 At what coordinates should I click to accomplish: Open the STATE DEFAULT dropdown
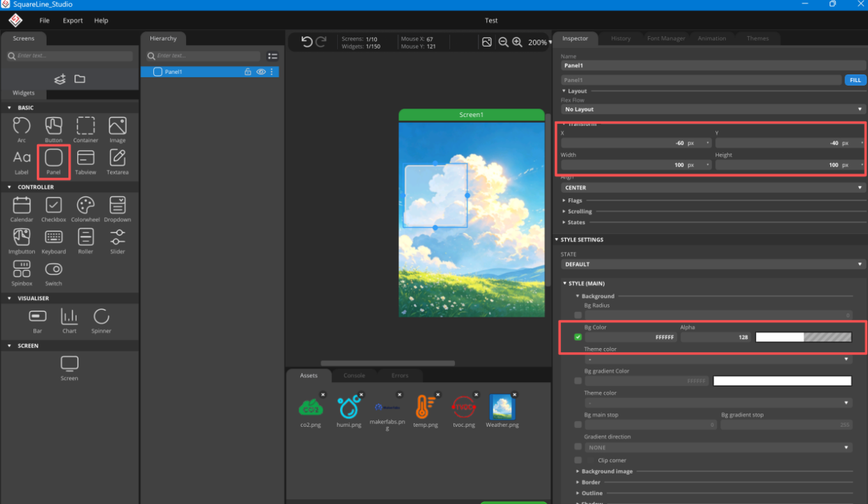pyautogui.click(x=713, y=265)
